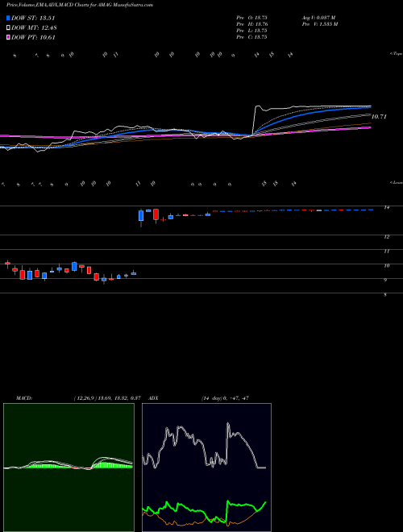Click the price axis label 14

[x=386, y=208]
